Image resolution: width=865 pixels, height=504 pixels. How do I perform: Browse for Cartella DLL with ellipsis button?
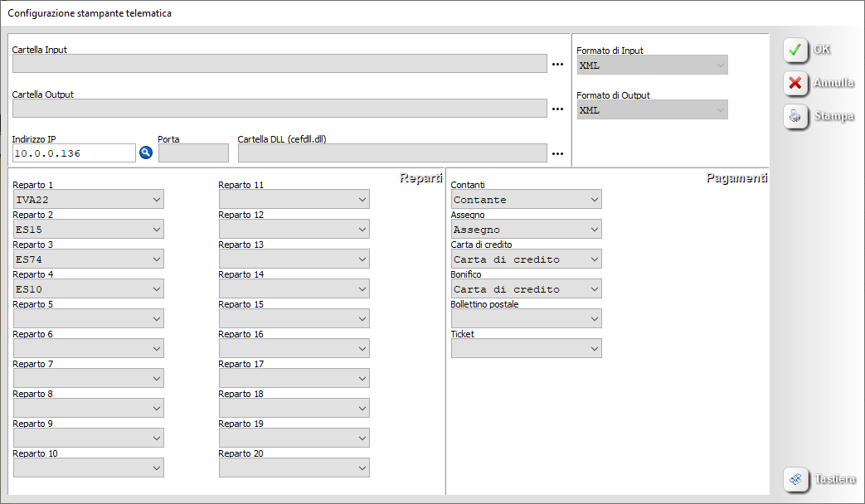[557, 153]
